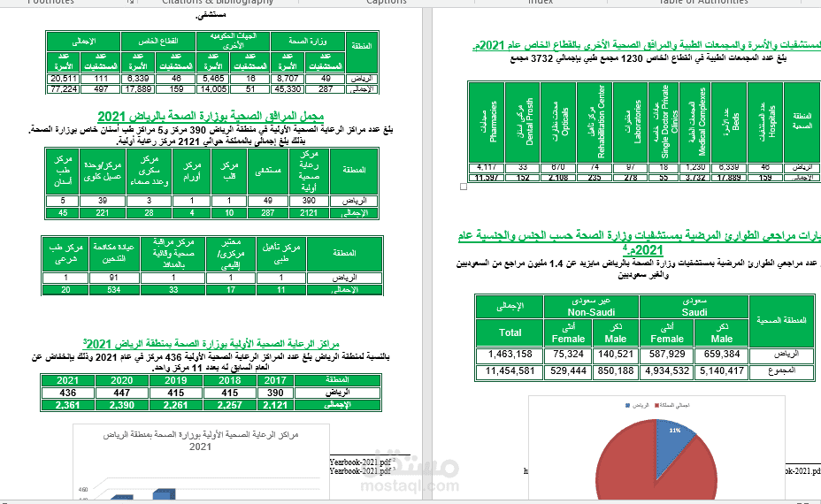Select the cell with value 75,324

[x=568, y=355]
